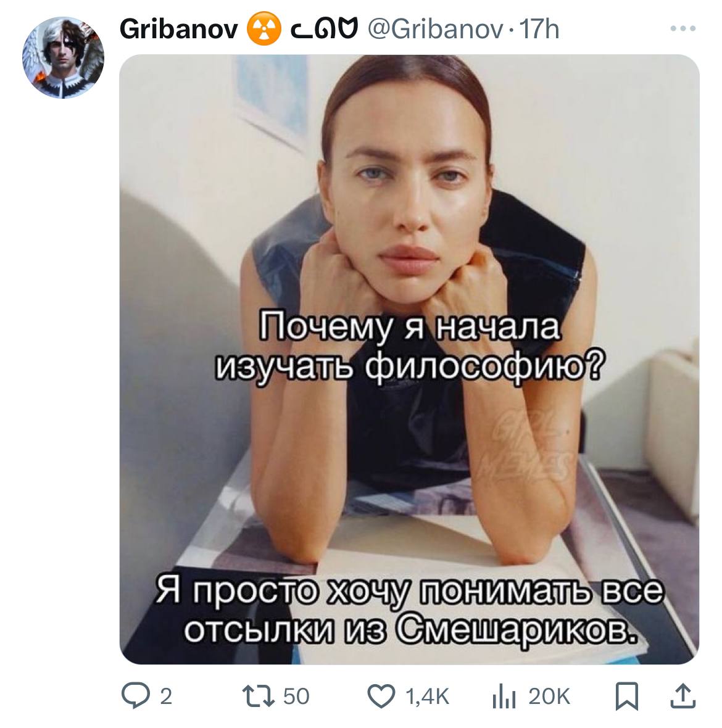
Task: Click the 20K views count
Action: click(549, 697)
